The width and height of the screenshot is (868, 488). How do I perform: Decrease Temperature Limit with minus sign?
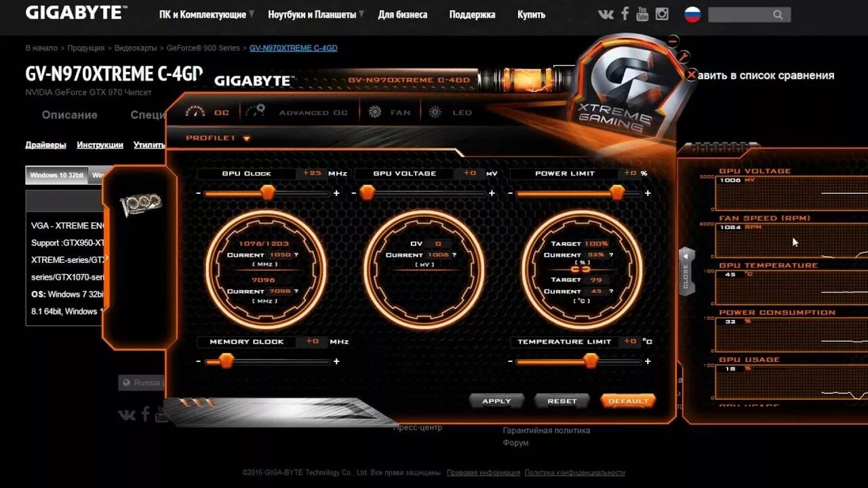pos(510,362)
